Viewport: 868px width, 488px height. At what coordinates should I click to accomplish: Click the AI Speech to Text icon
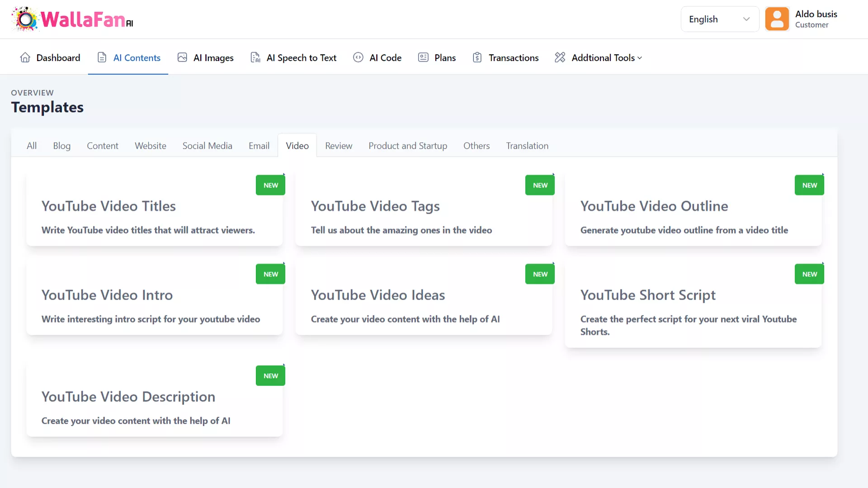(255, 57)
